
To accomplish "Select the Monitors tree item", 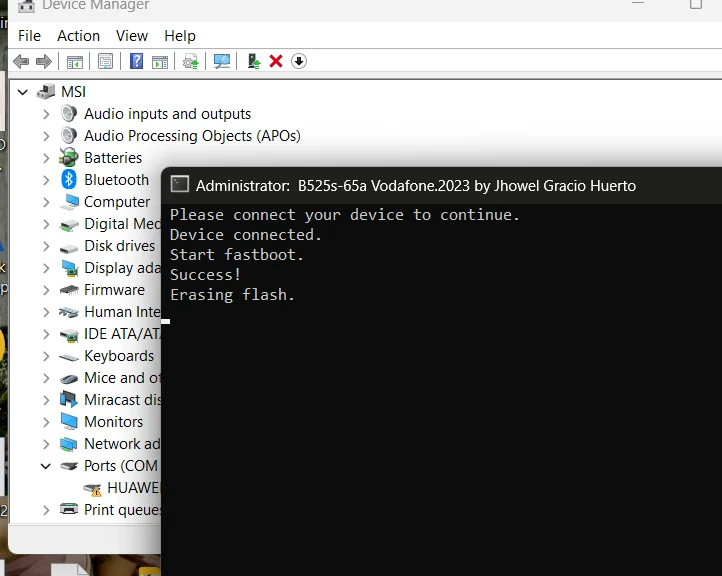I will click(x=113, y=422).
